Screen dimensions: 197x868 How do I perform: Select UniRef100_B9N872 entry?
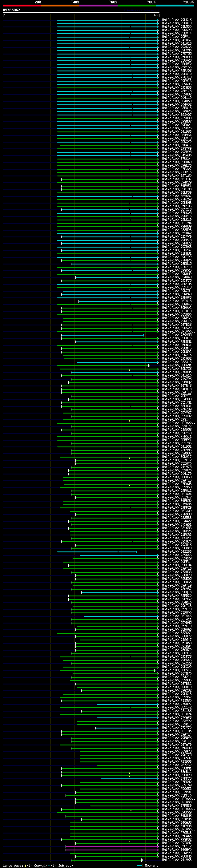[176, 243]
